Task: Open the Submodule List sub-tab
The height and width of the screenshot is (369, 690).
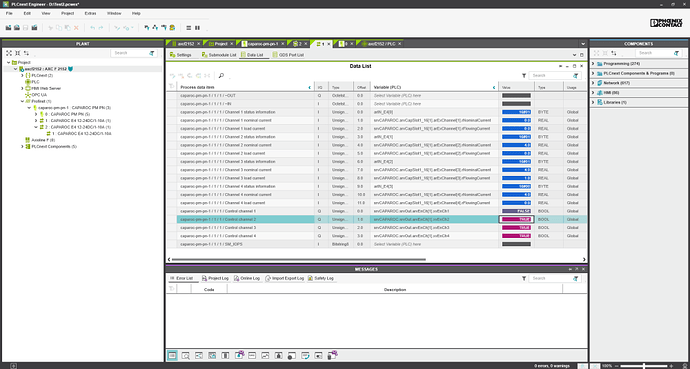Action: click(219, 55)
